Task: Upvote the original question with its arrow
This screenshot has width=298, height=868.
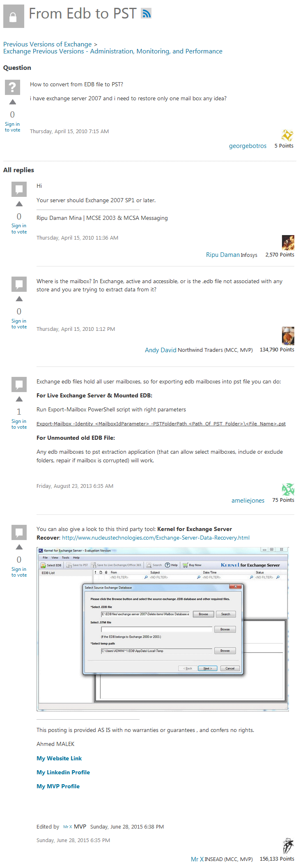Action: (x=13, y=102)
